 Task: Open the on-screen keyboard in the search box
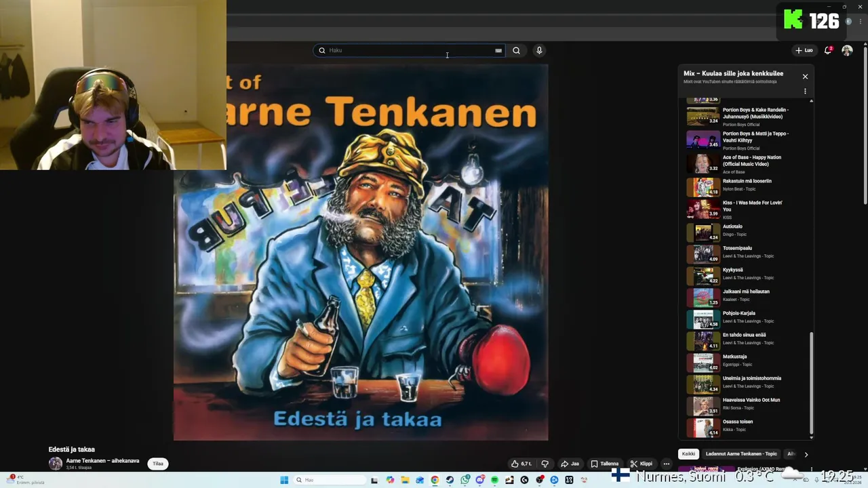(498, 50)
